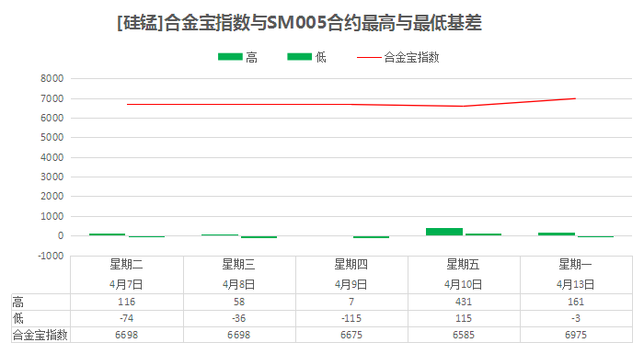Click the 4月7日 date label
This screenshot has height=354, width=644.
pyautogui.click(x=127, y=284)
